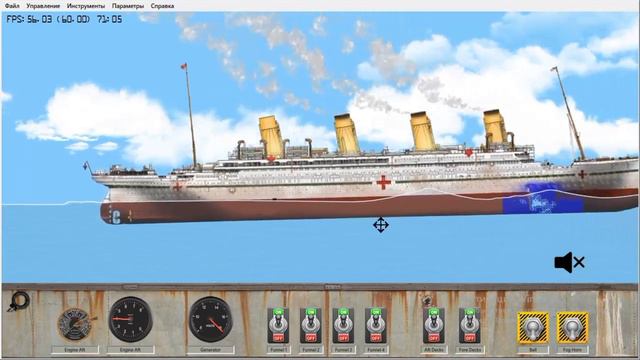Click the engine telegraph dial
The image size is (640, 360).
[x=75, y=324]
